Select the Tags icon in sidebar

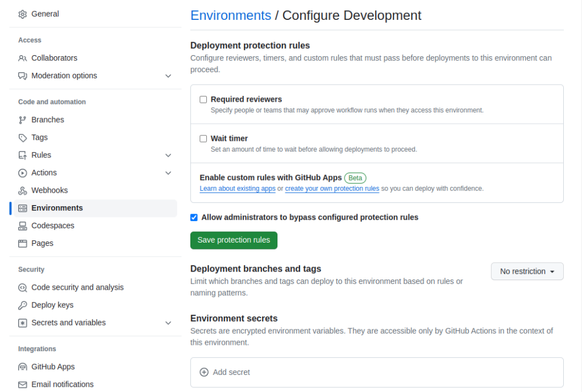(22, 137)
